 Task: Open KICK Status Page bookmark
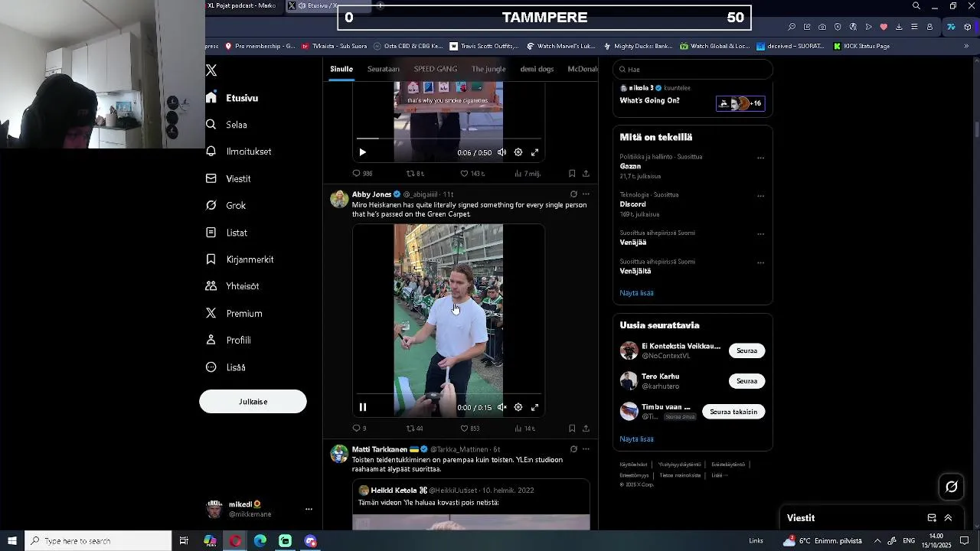[861, 46]
